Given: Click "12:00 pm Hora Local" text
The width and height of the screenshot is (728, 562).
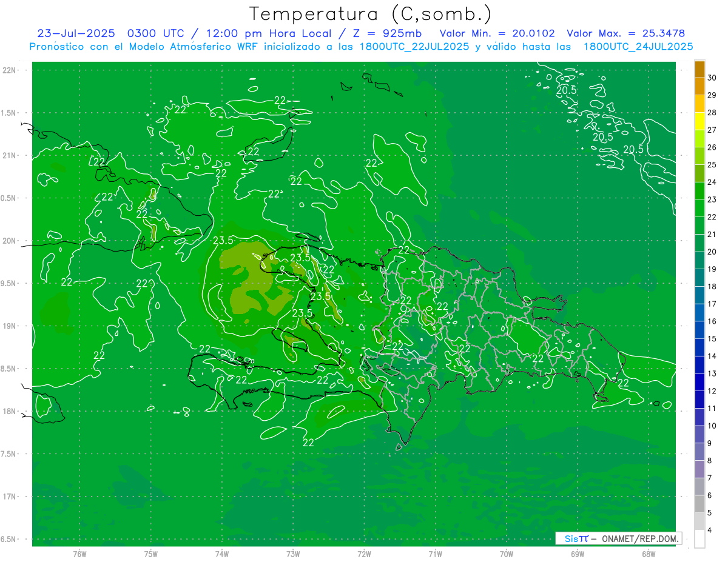Looking at the screenshot, I should pyautogui.click(x=268, y=33).
